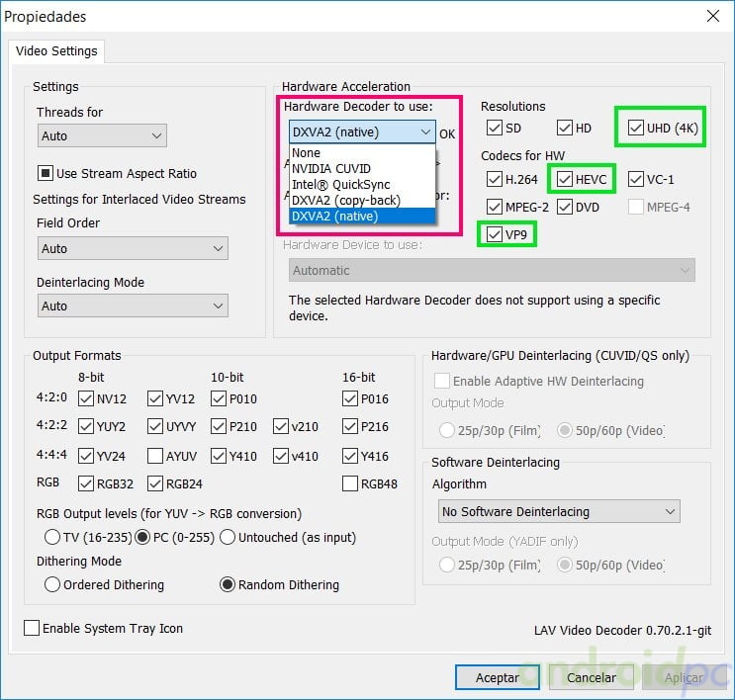Enable System Tray Icon checkbox
Screen dimensions: 735x700
coord(32,628)
